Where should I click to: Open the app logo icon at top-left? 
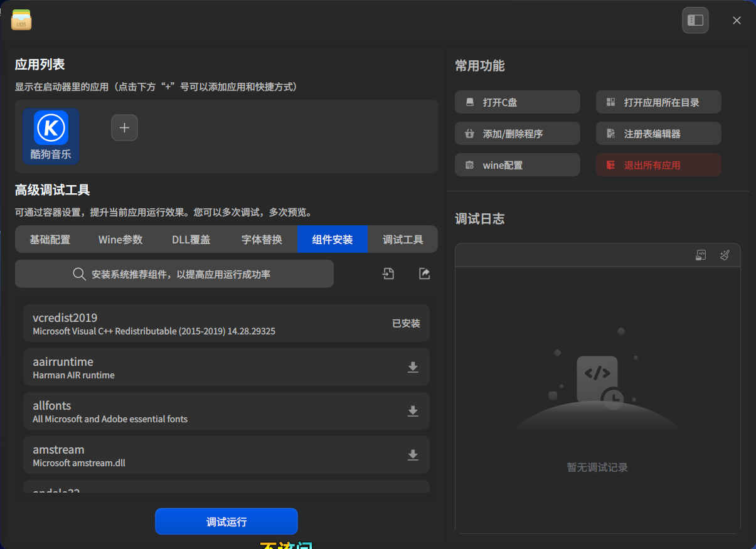21,19
